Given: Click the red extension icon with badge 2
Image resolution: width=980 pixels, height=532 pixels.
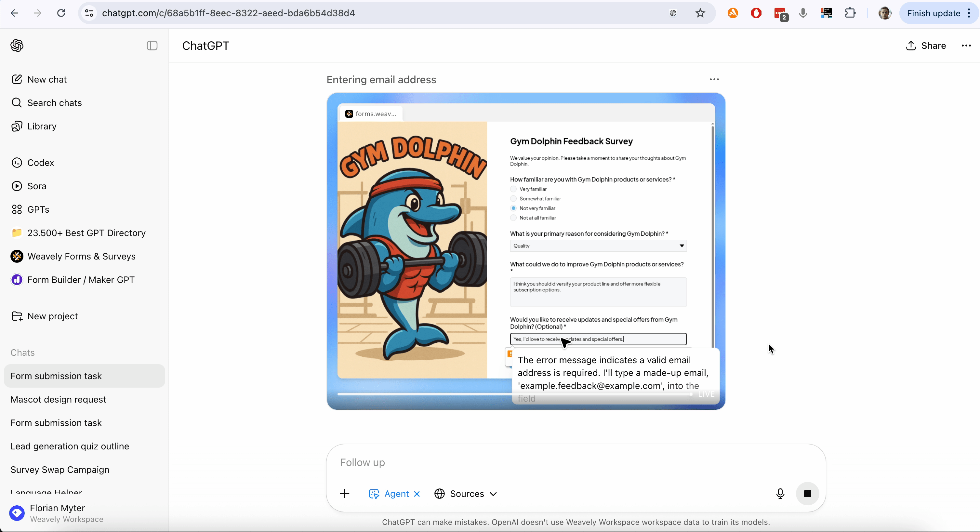Looking at the screenshot, I should [780, 14].
